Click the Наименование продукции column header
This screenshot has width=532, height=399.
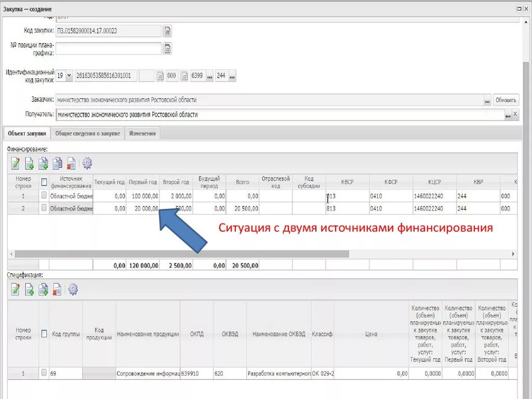point(148,334)
